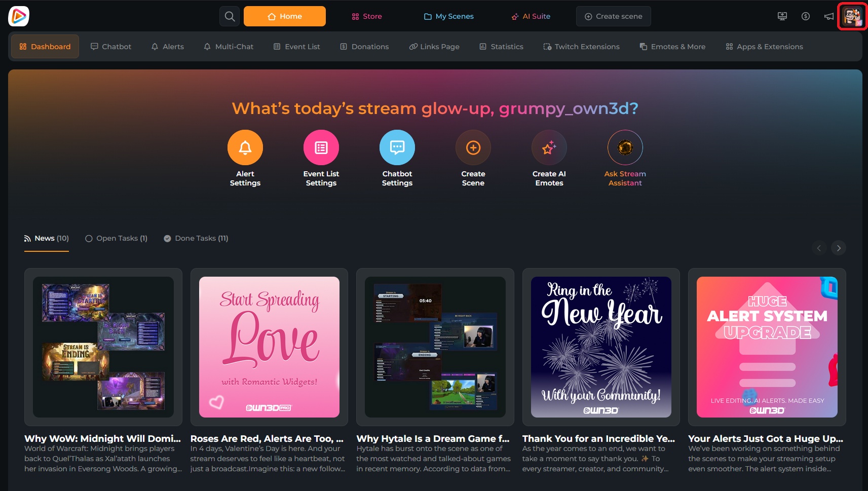Open Event List Settings circle icon
The width and height of the screenshot is (868, 491).
(321, 147)
